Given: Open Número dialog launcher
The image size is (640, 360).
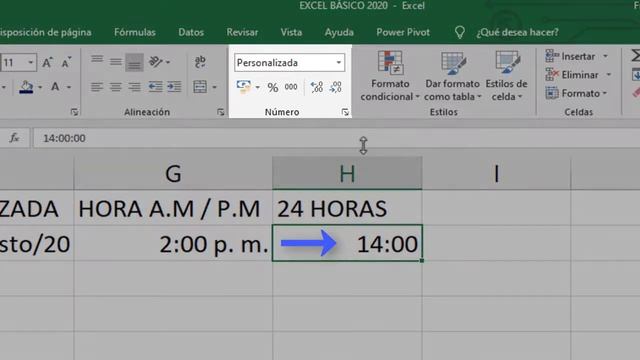Looking at the screenshot, I should point(345,112).
